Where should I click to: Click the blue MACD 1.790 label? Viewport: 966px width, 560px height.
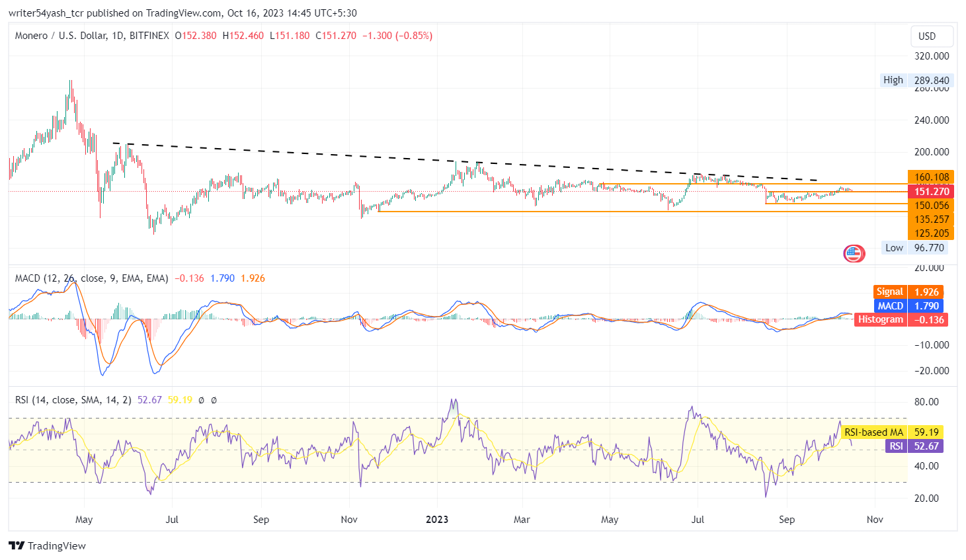(908, 306)
